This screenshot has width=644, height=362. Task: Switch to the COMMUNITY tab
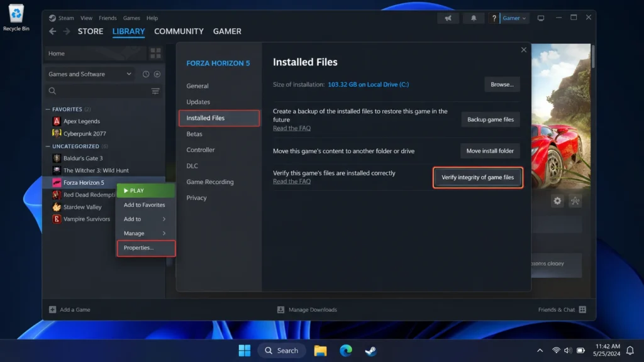tap(179, 31)
